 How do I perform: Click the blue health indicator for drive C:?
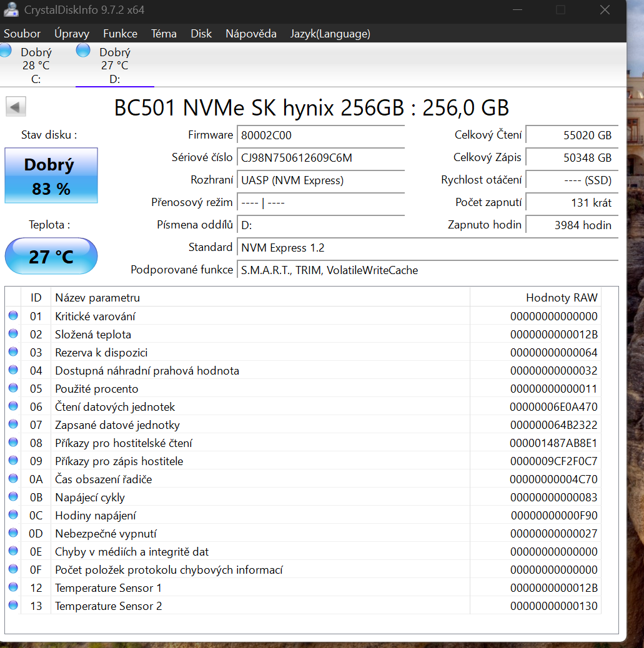tap(6, 49)
